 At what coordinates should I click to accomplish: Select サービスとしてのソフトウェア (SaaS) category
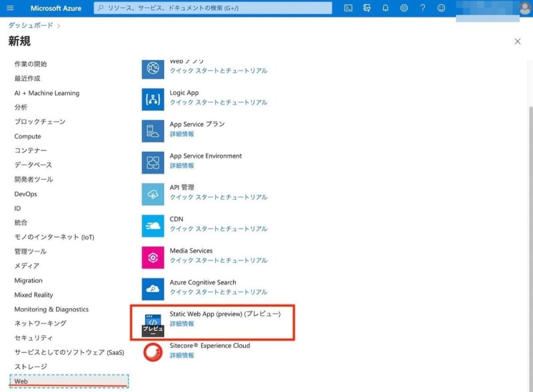(69, 352)
